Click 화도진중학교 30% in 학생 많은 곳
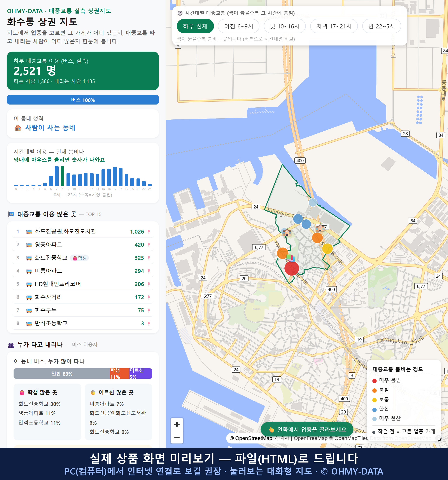 (x=40, y=404)
